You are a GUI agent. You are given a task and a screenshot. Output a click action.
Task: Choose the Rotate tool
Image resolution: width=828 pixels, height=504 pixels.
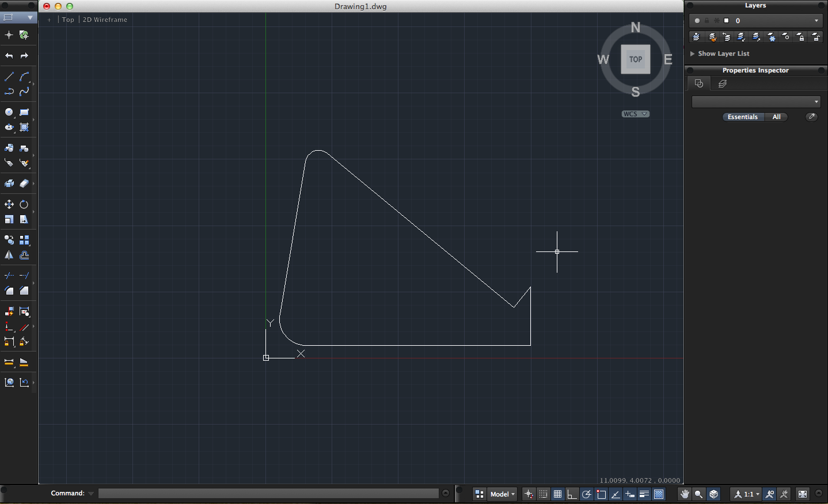pos(24,205)
